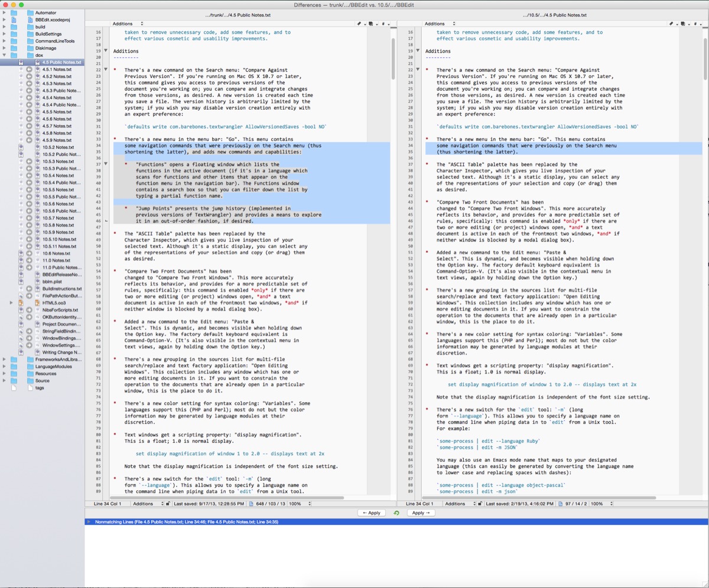Click left pane document statistics icon
This screenshot has width=709, height=588.
(251, 504)
